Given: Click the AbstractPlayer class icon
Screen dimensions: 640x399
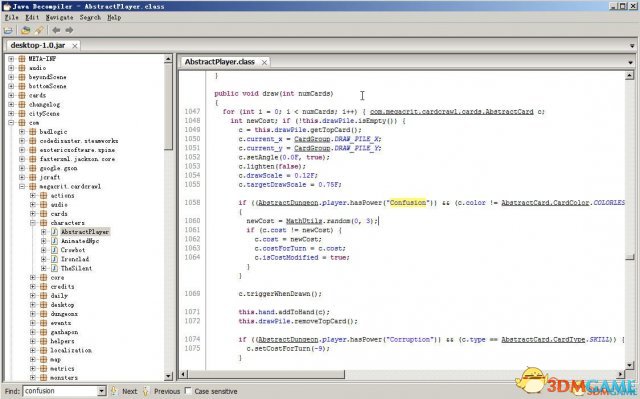Looking at the screenshot, I should (x=54, y=232).
